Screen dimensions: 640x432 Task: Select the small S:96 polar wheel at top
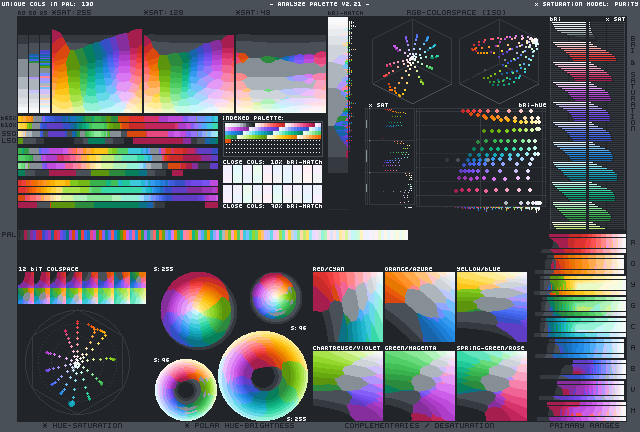pyautogui.click(x=275, y=296)
